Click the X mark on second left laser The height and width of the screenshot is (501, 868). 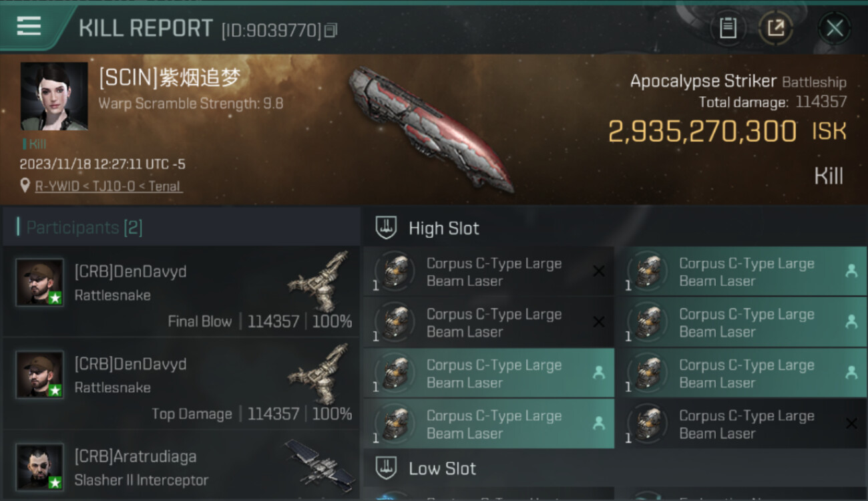(x=599, y=322)
